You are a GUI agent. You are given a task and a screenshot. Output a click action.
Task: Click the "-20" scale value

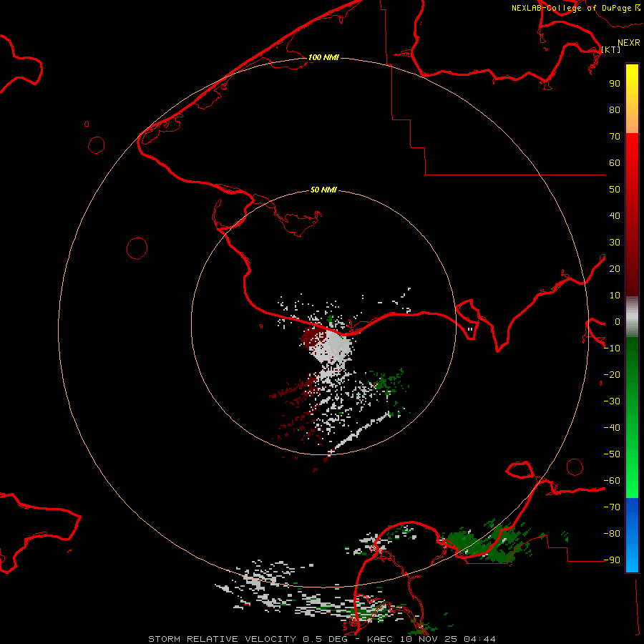click(612, 374)
